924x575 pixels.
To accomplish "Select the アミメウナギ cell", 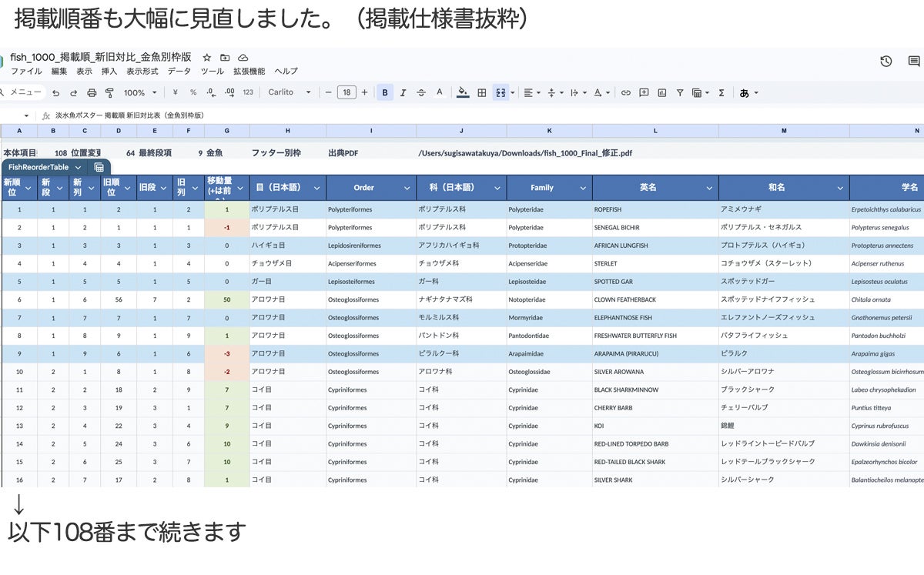I will coord(784,209).
